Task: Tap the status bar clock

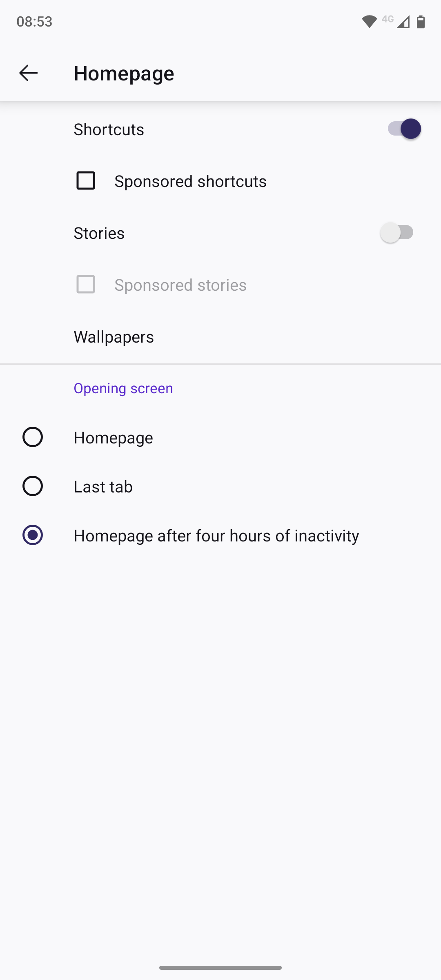Action: 34,22
